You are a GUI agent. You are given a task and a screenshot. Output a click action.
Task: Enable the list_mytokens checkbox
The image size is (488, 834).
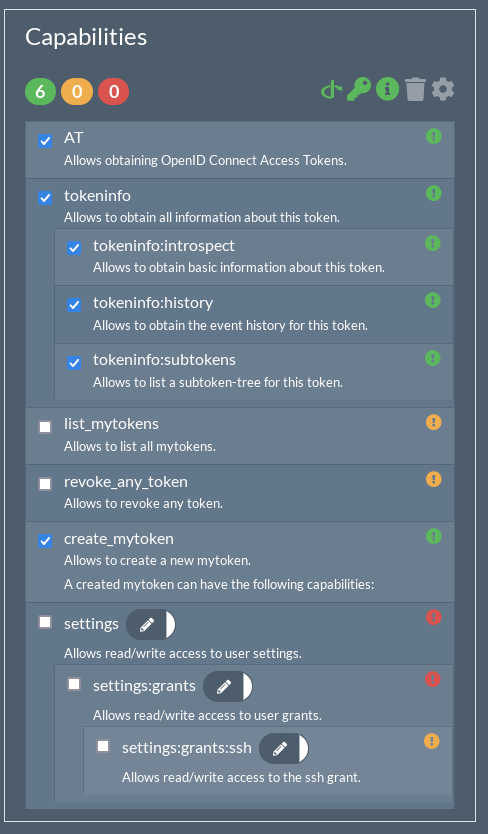pos(45,427)
